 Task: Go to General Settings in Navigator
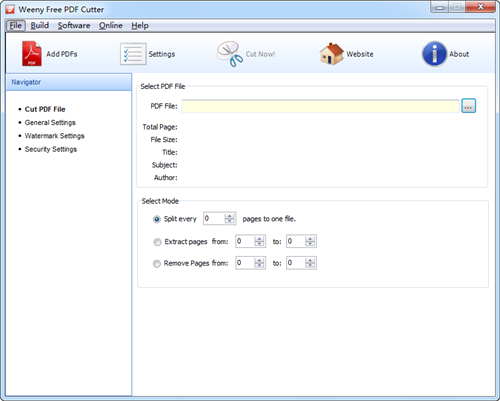pos(50,123)
